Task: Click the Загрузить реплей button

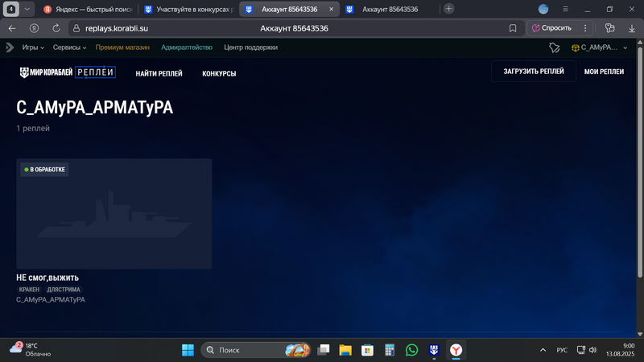Action: (534, 72)
